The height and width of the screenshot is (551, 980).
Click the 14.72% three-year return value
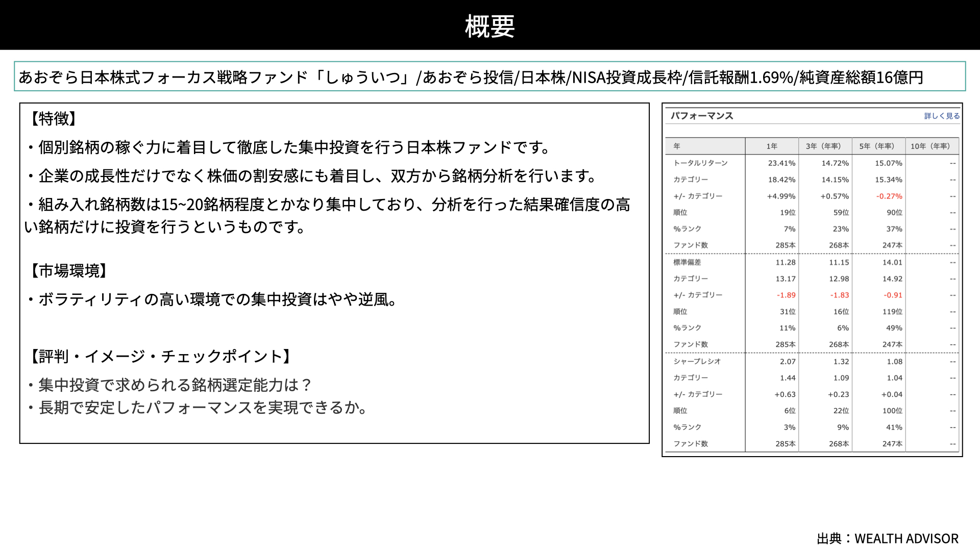pyautogui.click(x=835, y=163)
